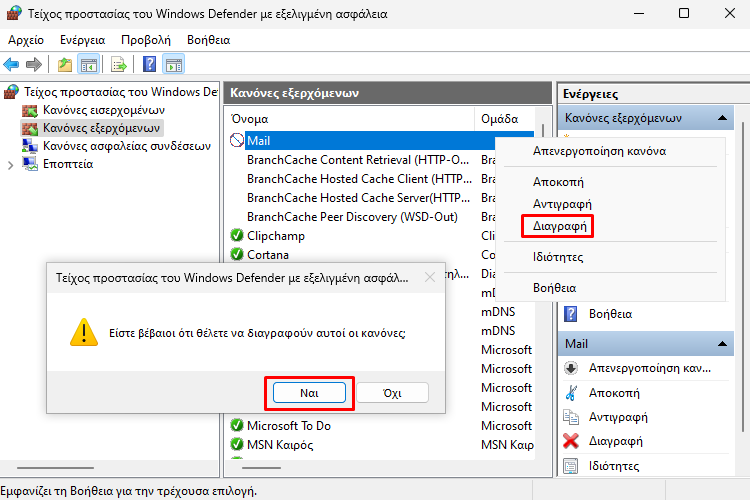
Task: Click Απενεργοποίηση καν... label in Mail actions
Action: point(650,368)
